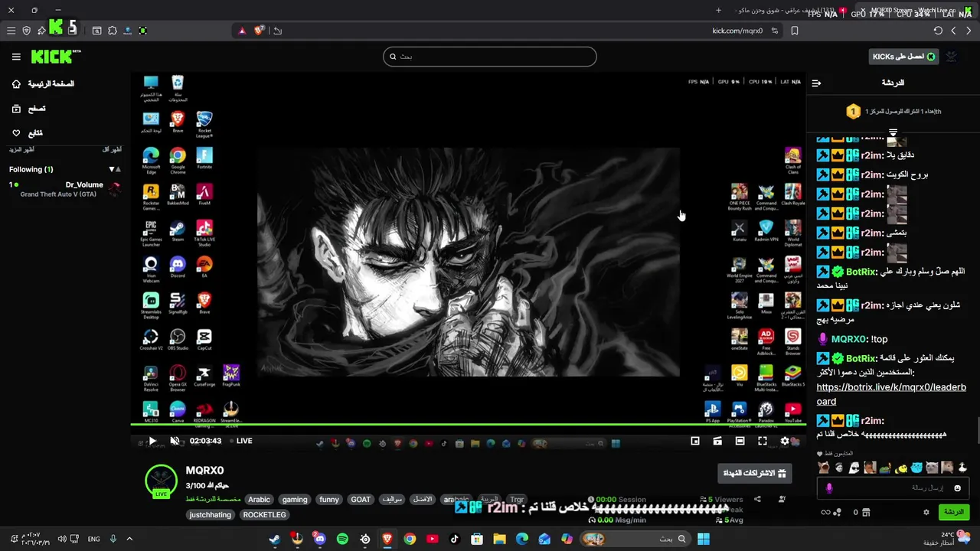
Task: Select the ROCKETLEG tag
Action: 265,515
